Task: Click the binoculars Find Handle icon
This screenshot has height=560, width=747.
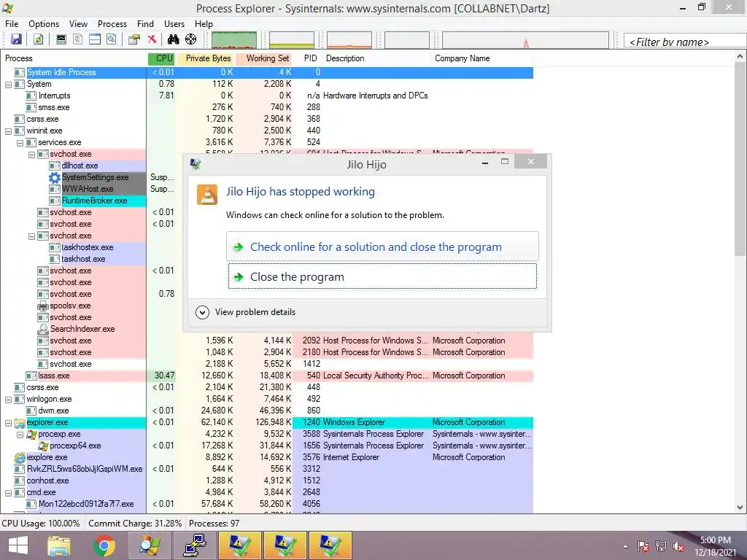Action: pyautogui.click(x=174, y=39)
